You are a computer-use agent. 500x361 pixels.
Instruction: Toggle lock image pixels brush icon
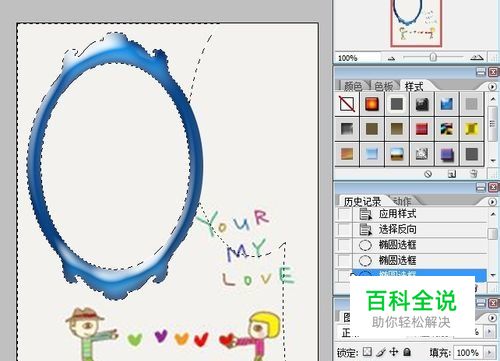(x=382, y=352)
